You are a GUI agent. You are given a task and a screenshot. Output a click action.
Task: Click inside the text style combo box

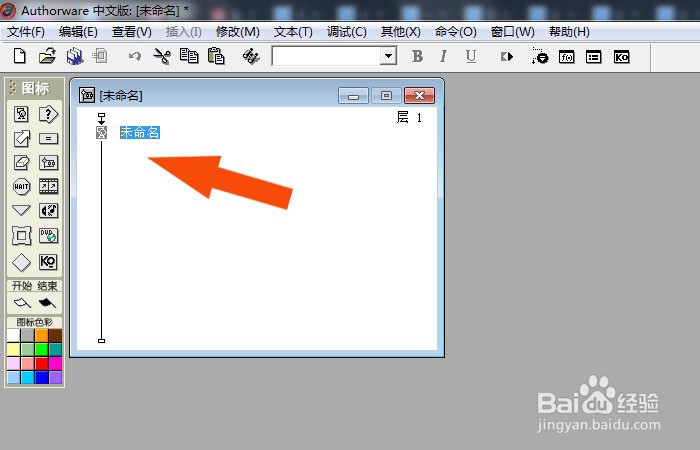326,56
